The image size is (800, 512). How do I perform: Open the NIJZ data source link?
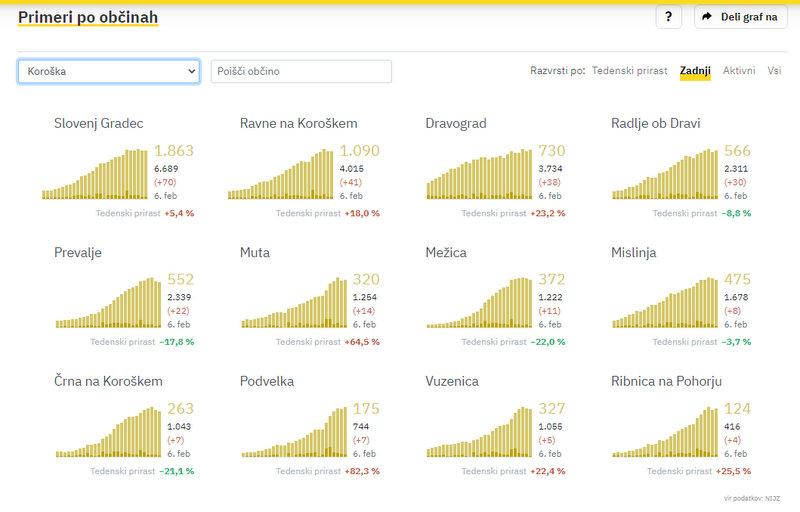pos(771,498)
